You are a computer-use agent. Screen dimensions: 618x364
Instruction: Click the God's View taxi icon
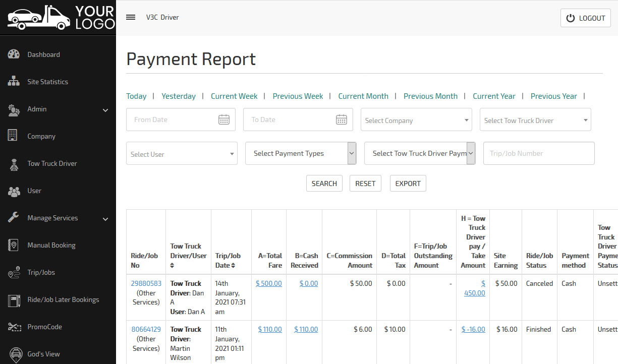click(16, 354)
